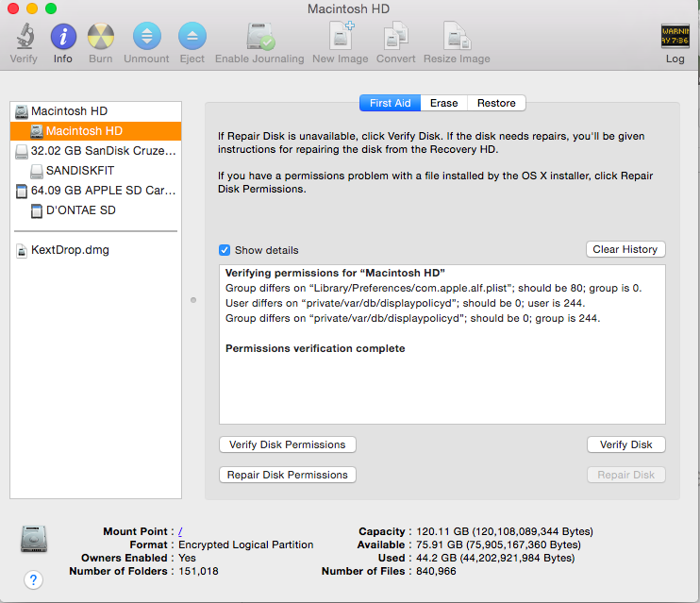The image size is (700, 603).
Task: Click the Burn disc toolbar icon
Action: tap(100, 36)
